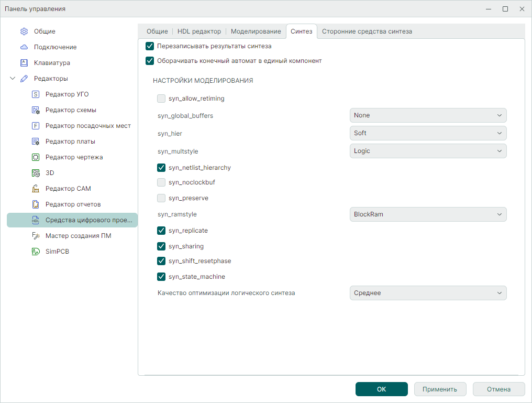
Task: Click the SimPCB waveform icon
Action: click(36, 252)
